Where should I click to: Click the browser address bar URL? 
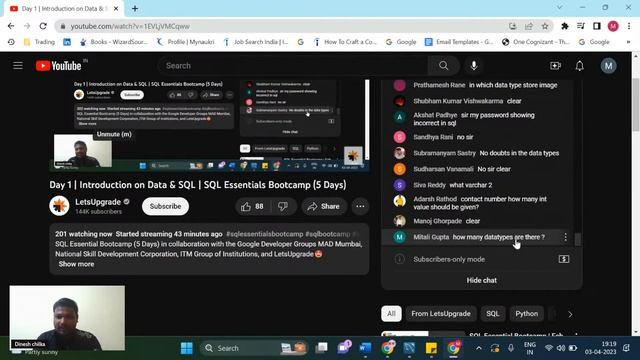pyautogui.click(x=130, y=26)
